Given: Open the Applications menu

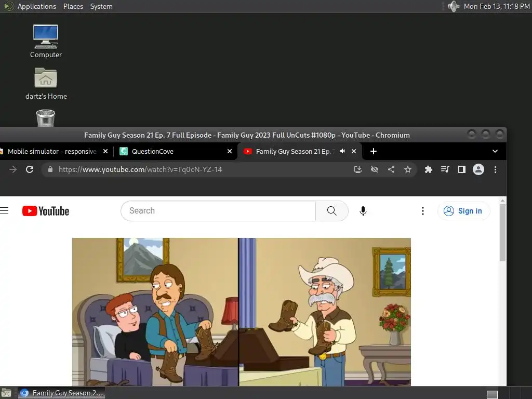Looking at the screenshot, I should coord(37,6).
